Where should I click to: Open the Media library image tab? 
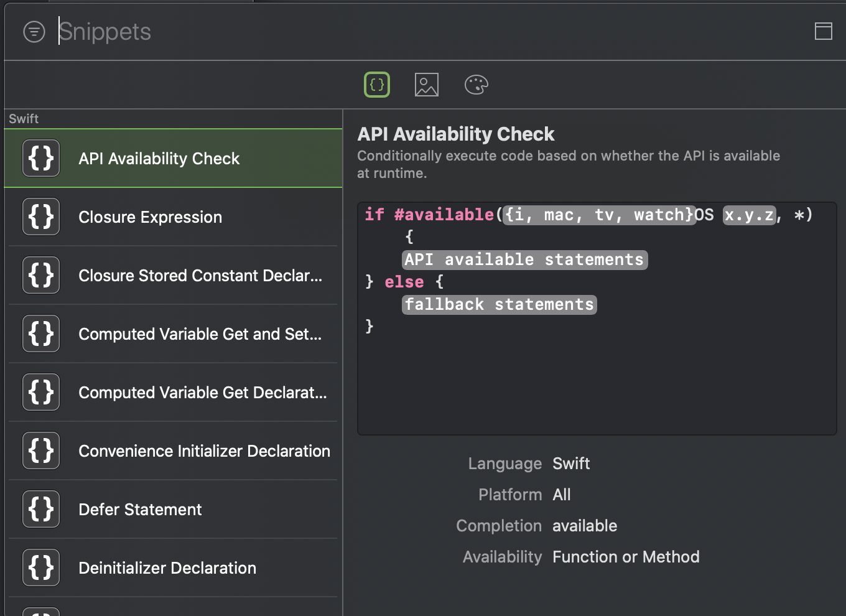point(427,85)
